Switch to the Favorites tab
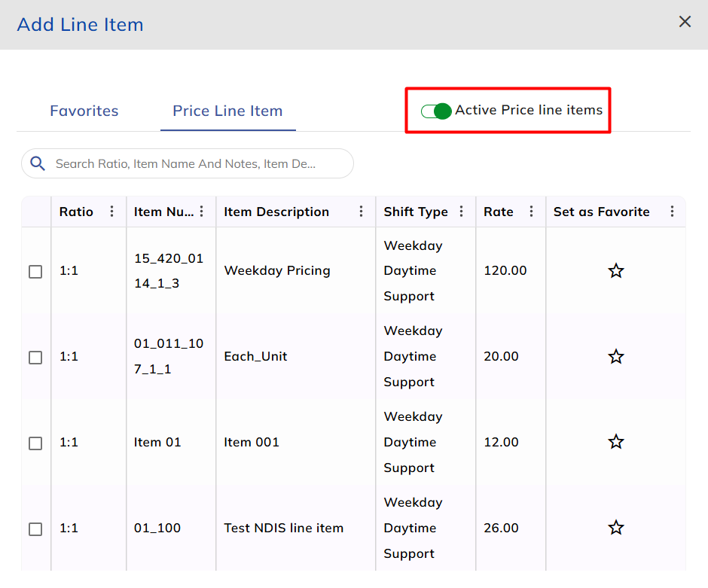 coord(84,111)
